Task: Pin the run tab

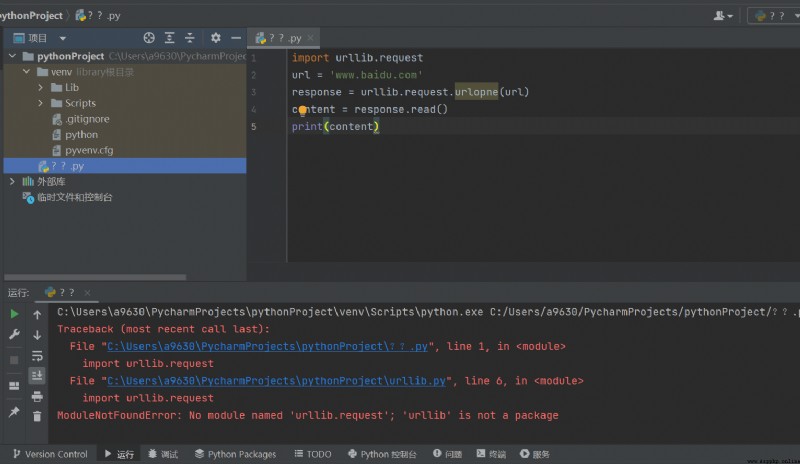Action: pyautogui.click(x=14, y=411)
